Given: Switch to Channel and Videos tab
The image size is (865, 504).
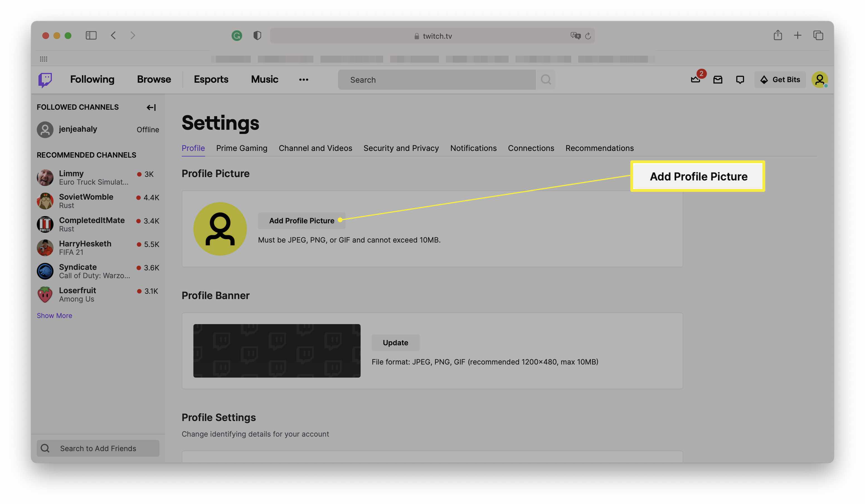Looking at the screenshot, I should tap(315, 148).
